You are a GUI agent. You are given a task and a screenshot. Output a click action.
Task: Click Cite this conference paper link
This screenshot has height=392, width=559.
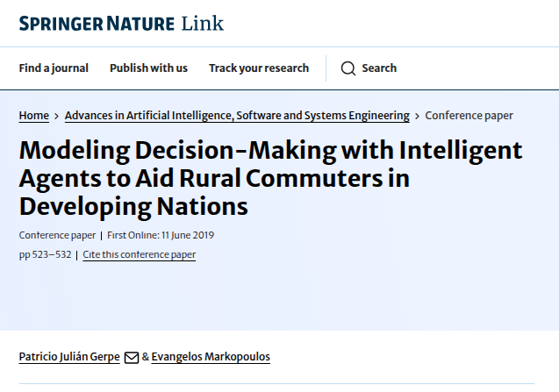pos(139,255)
